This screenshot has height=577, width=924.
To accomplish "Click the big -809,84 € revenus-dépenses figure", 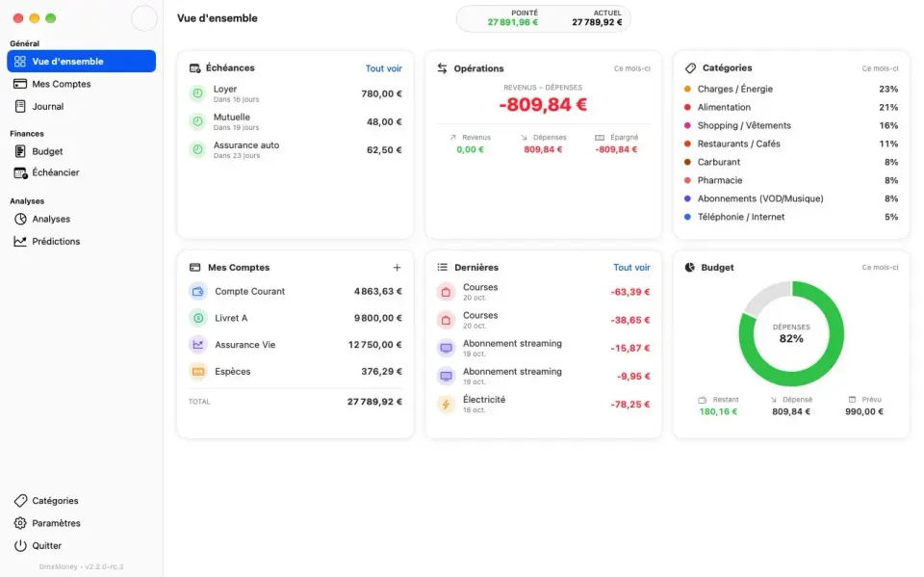I will pyautogui.click(x=543, y=105).
